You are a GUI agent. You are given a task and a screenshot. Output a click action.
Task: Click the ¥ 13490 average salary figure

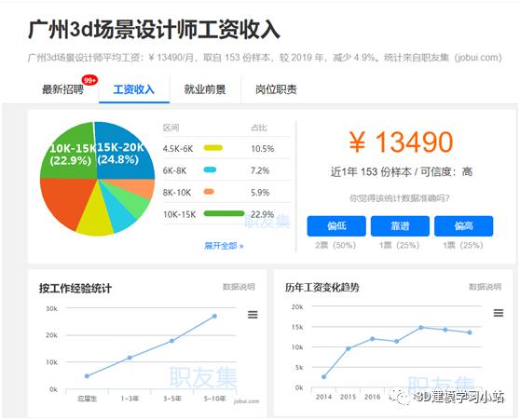pyautogui.click(x=401, y=142)
